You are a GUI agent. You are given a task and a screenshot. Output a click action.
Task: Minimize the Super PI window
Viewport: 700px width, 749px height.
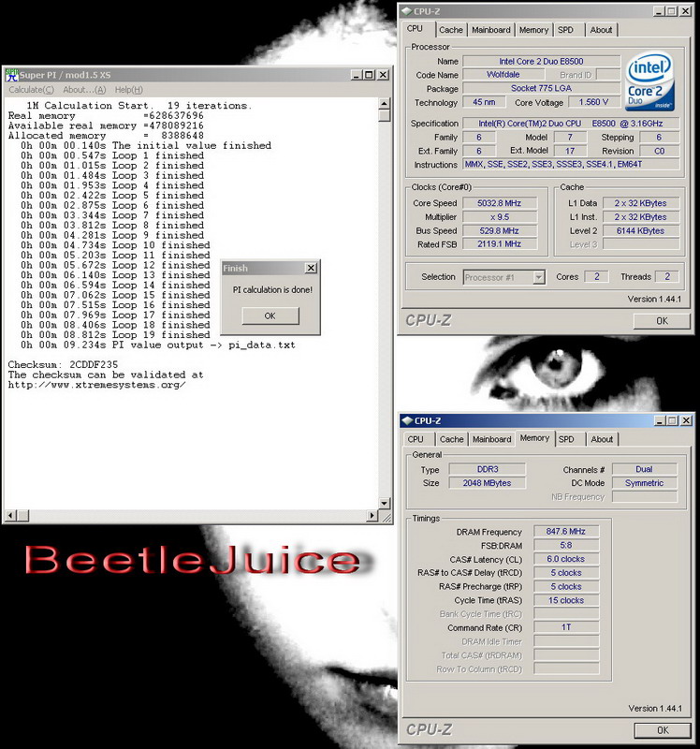(x=357, y=75)
